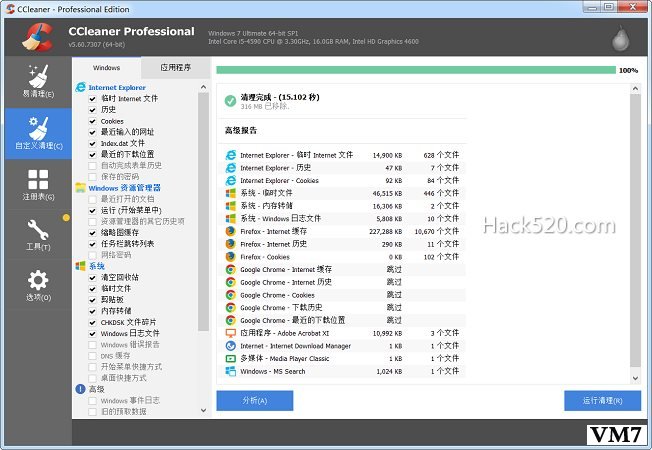This screenshot has height=450, width=652.
Task: Check 最近打开的文档 option
Action: tap(92, 200)
